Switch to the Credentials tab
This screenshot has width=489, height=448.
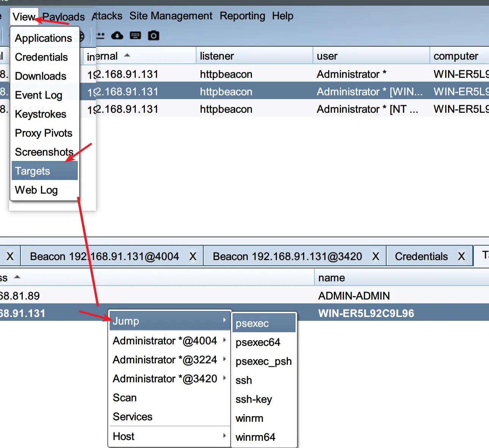421,256
